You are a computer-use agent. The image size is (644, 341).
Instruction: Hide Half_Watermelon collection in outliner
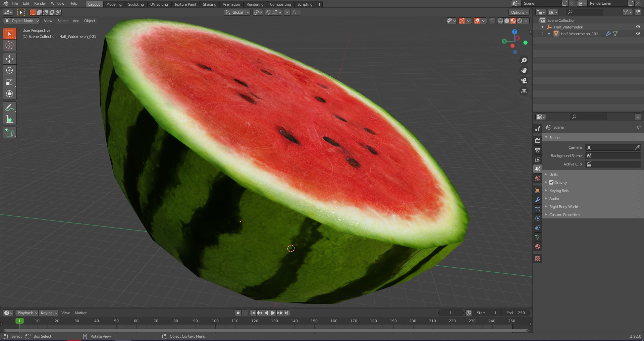(x=638, y=27)
